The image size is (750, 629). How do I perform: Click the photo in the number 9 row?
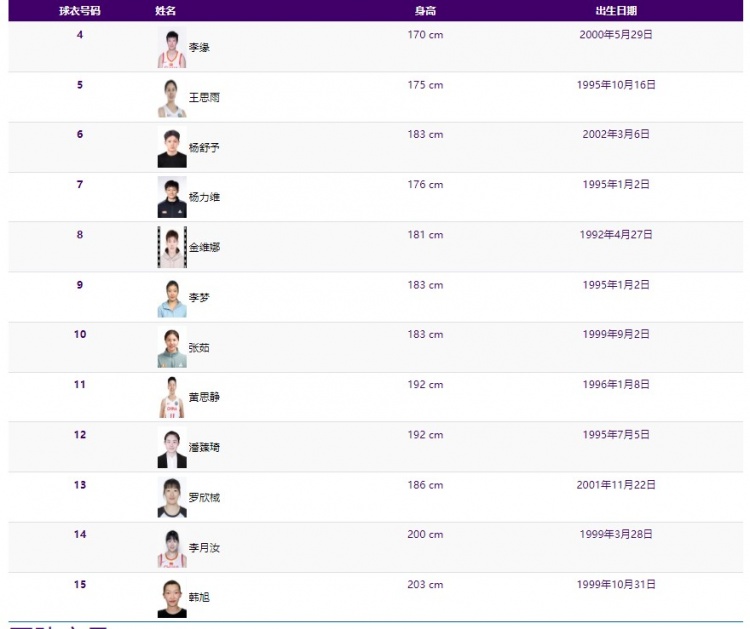[x=172, y=298]
